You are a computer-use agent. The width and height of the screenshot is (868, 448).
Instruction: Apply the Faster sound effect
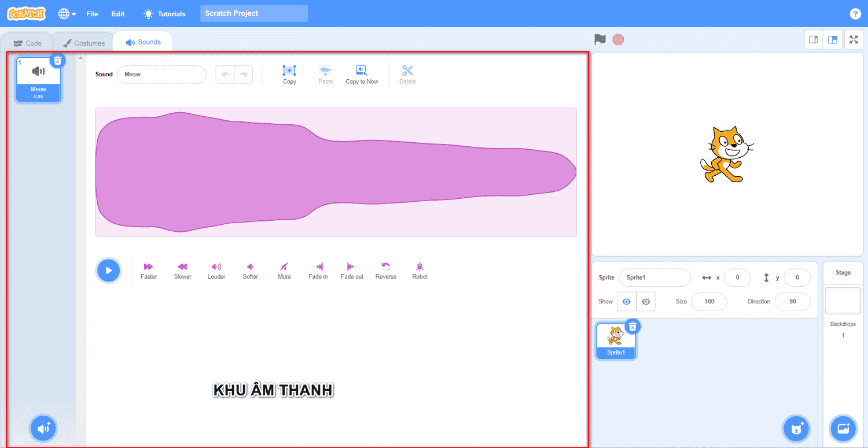point(148,270)
